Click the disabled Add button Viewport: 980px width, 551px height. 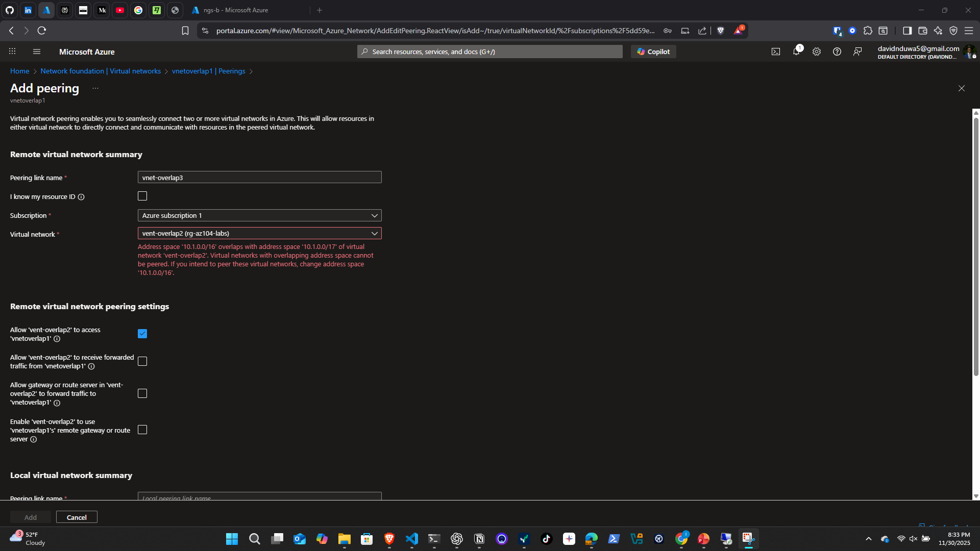coord(31,517)
